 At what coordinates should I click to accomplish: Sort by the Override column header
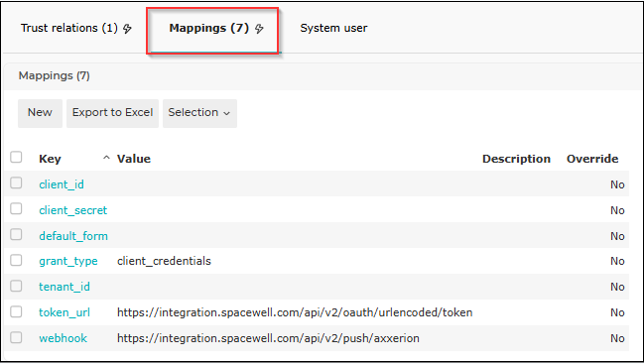[592, 159]
